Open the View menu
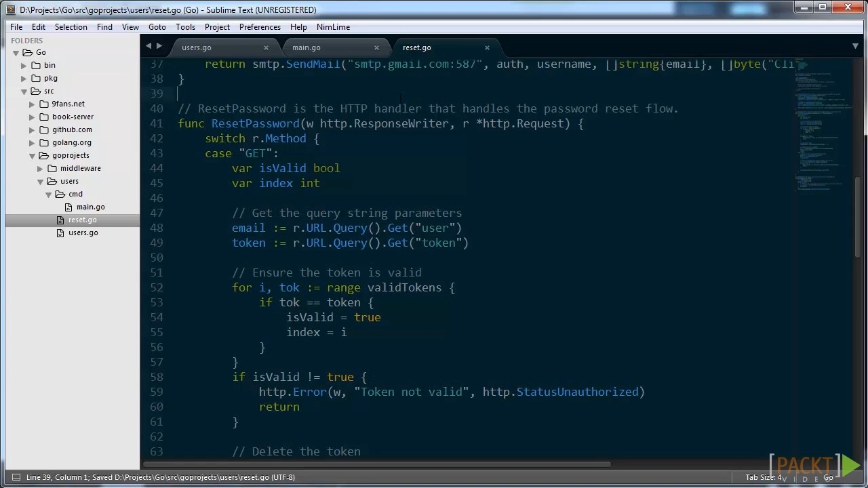This screenshot has height=488, width=868. click(130, 27)
